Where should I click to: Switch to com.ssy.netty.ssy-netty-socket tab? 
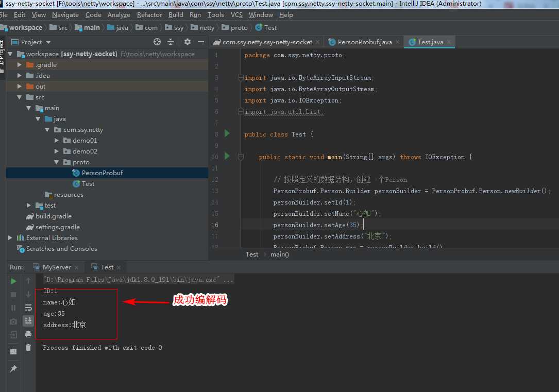(267, 42)
